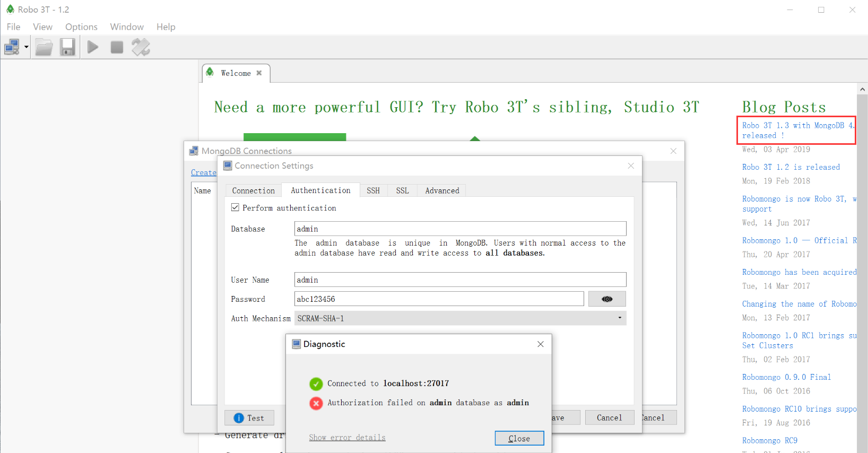
Task: Click the Test button
Action: click(249, 418)
